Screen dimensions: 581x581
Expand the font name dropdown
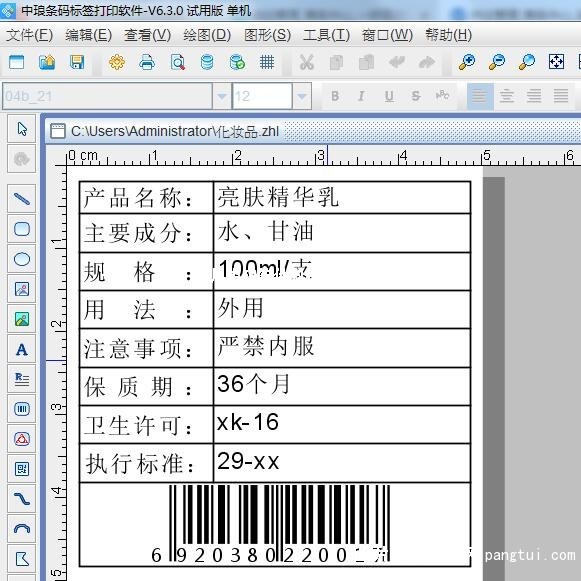pos(222,96)
